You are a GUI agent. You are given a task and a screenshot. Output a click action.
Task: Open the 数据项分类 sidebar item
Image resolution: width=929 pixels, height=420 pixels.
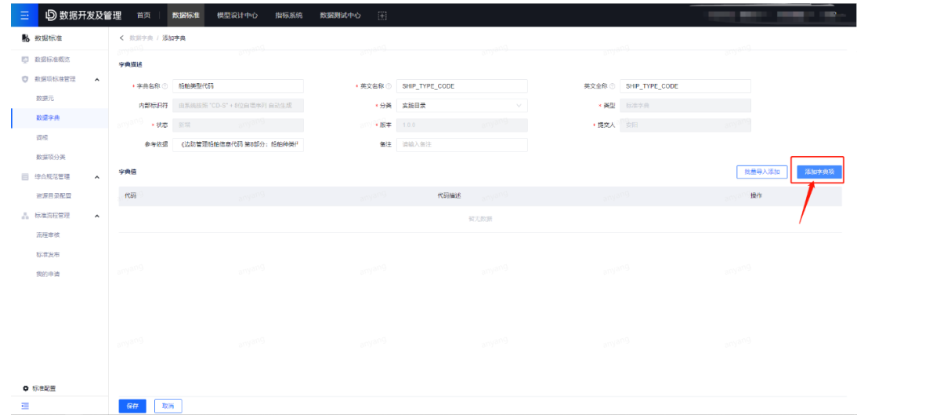(x=51, y=157)
